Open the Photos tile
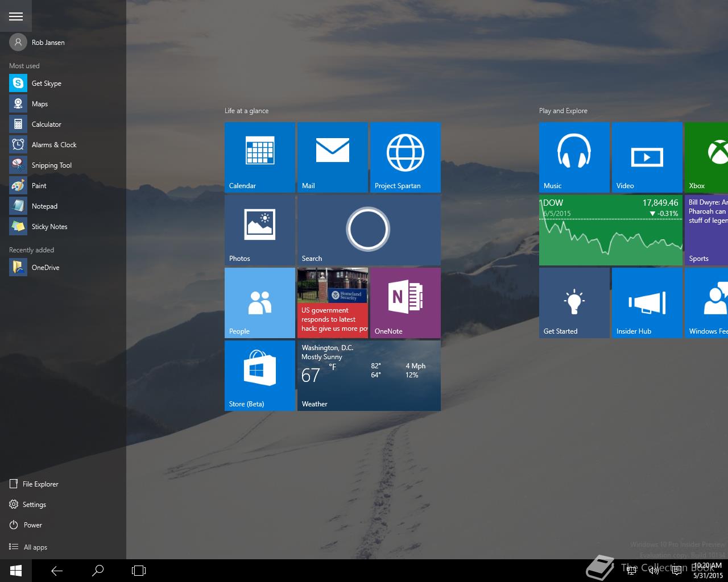The width and height of the screenshot is (728, 582). pos(260,230)
